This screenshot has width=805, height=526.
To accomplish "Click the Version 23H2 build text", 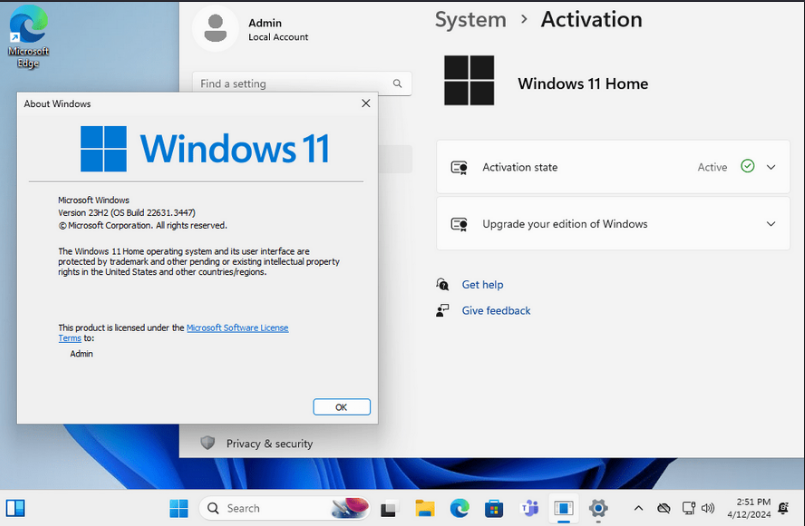I will (x=126, y=212).
